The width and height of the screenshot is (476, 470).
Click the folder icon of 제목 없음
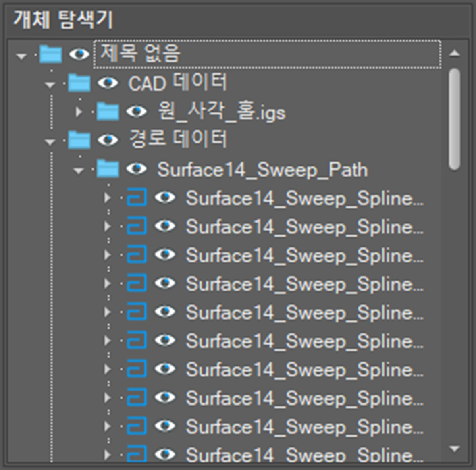51,54
